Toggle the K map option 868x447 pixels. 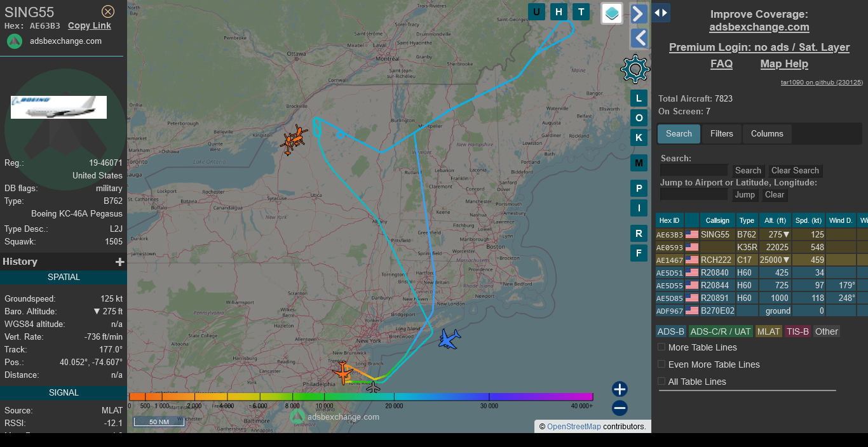(639, 137)
